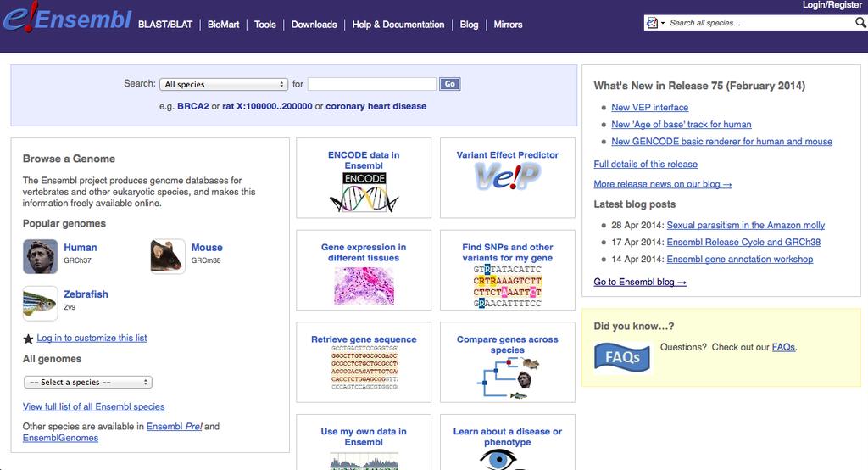The width and height of the screenshot is (868, 470).
Task: Open Gene expression in different tissues title
Action: coord(364,252)
